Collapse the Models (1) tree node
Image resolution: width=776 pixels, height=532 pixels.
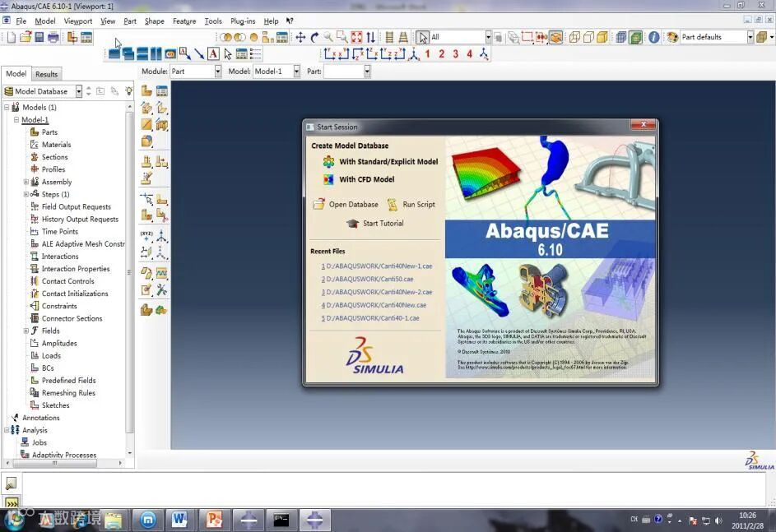pos(7,107)
